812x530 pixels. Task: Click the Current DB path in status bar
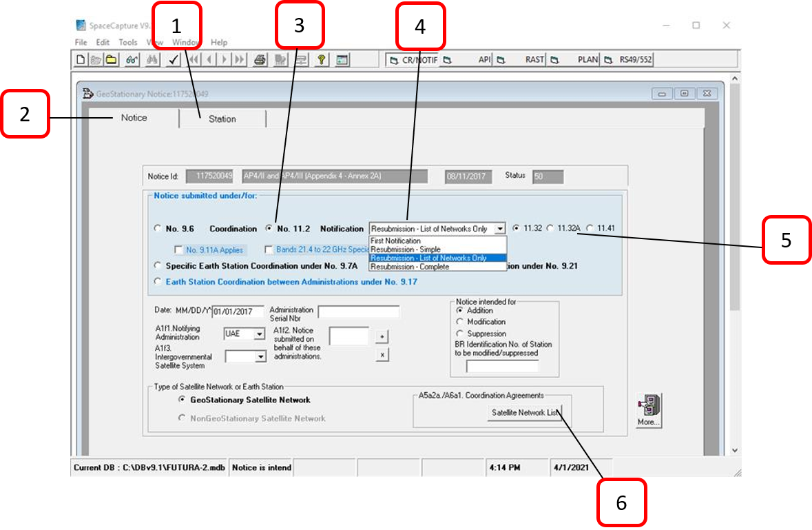149,467
